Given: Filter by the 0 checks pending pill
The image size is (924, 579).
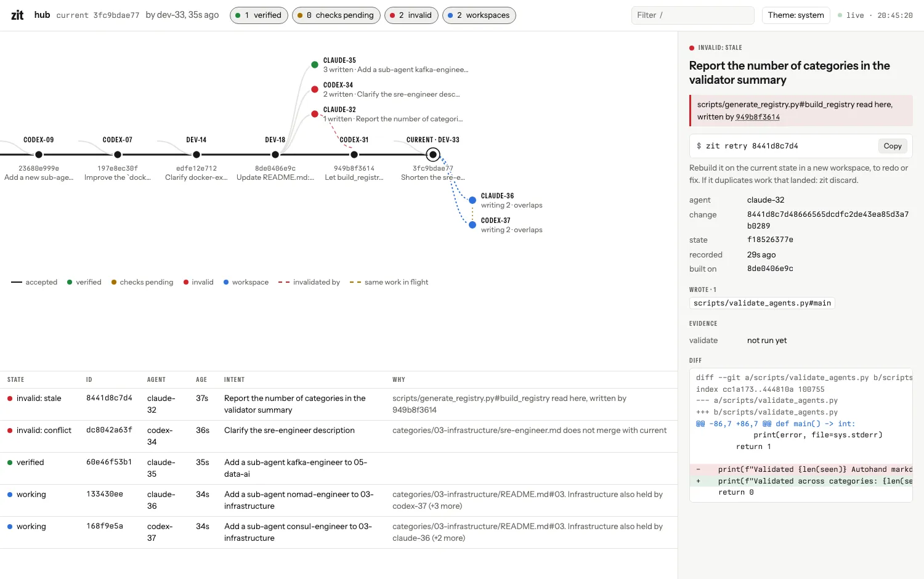Looking at the screenshot, I should pyautogui.click(x=336, y=15).
